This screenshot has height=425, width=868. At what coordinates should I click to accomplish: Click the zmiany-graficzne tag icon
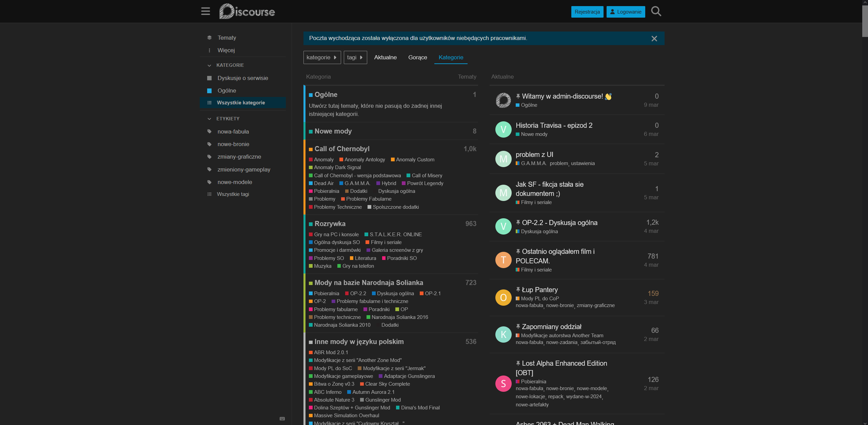tap(209, 157)
